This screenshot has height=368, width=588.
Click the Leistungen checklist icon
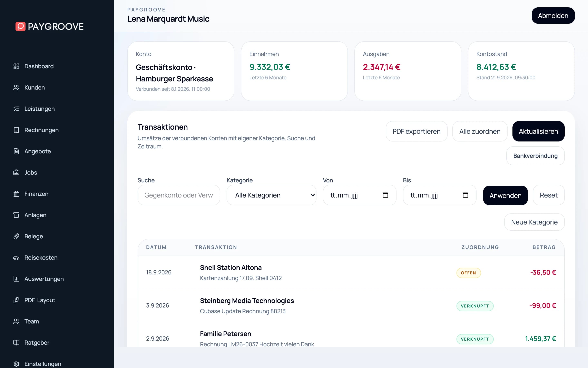click(x=16, y=109)
